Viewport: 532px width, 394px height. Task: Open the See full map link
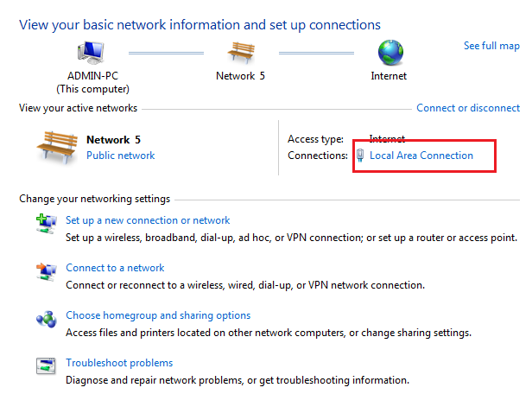(x=491, y=46)
